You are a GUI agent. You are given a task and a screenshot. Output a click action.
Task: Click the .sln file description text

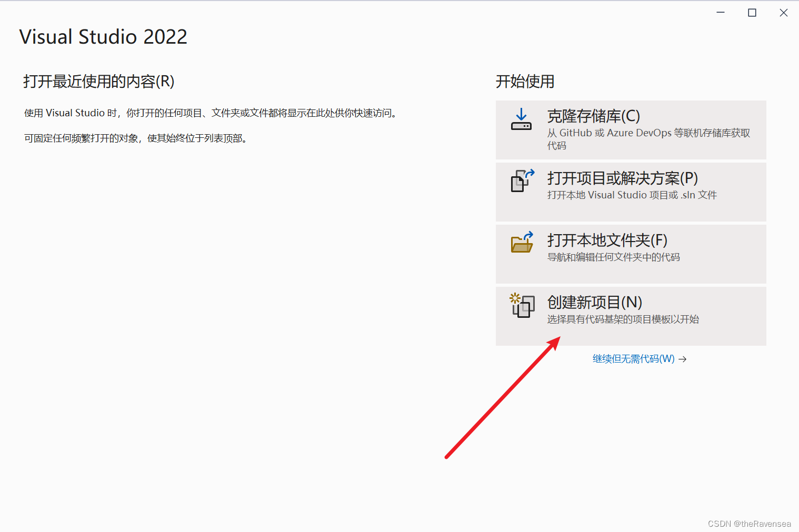click(631, 195)
